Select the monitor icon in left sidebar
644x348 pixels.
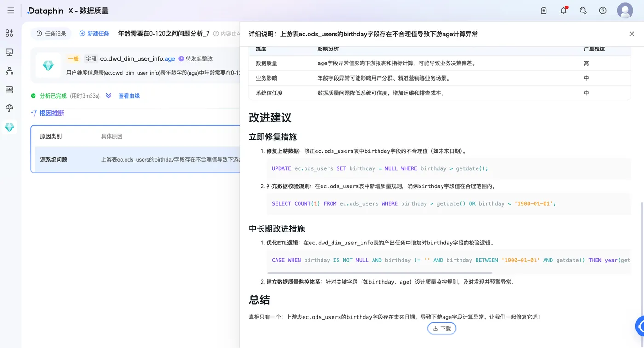(x=9, y=52)
